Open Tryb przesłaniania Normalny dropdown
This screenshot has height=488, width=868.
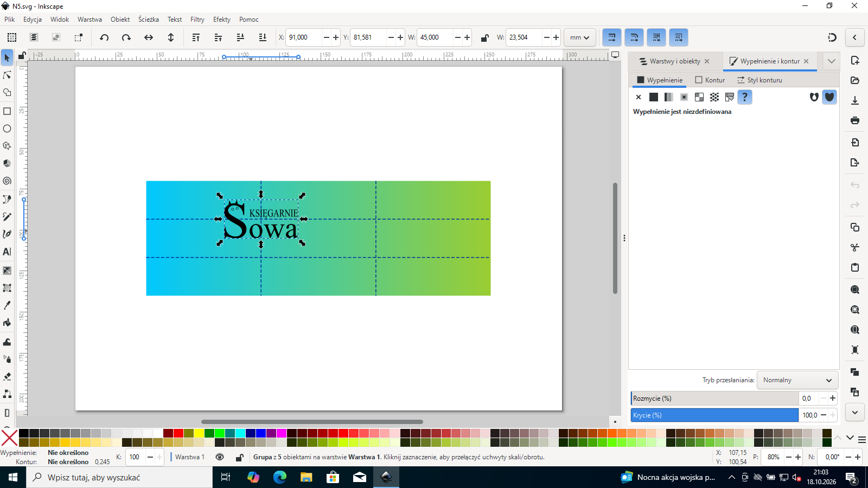(x=797, y=380)
